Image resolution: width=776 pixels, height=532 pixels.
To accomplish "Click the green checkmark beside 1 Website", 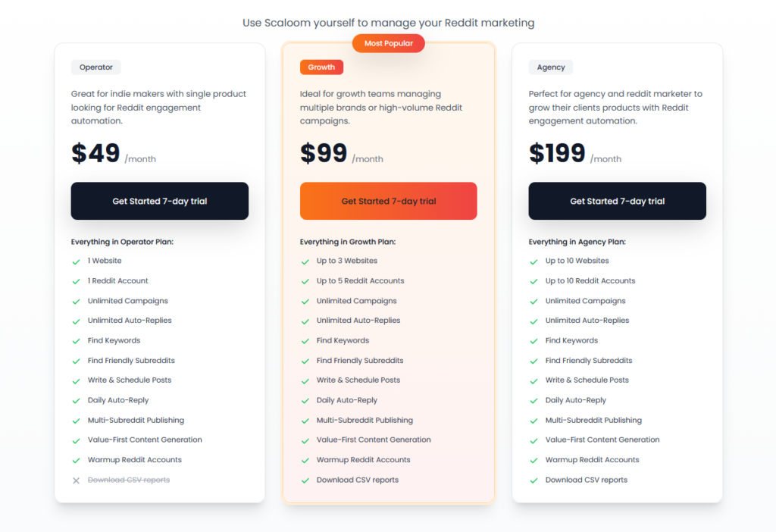I will tap(76, 261).
